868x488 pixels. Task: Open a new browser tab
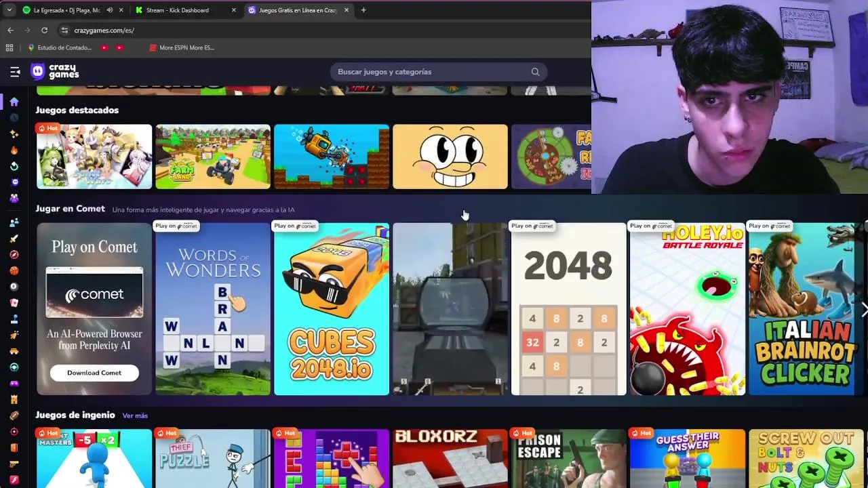(x=363, y=10)
